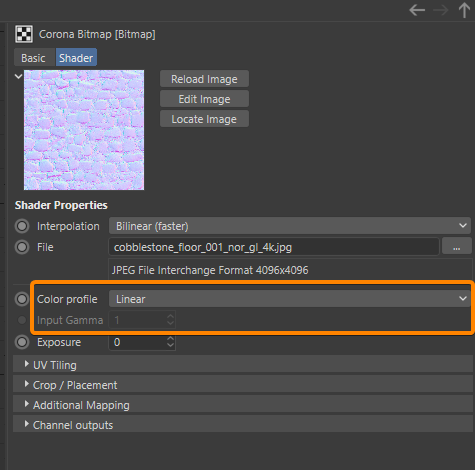Click the up arrow navigation icon
This screenshot has height=470, width=475.
tap(464, 10)
